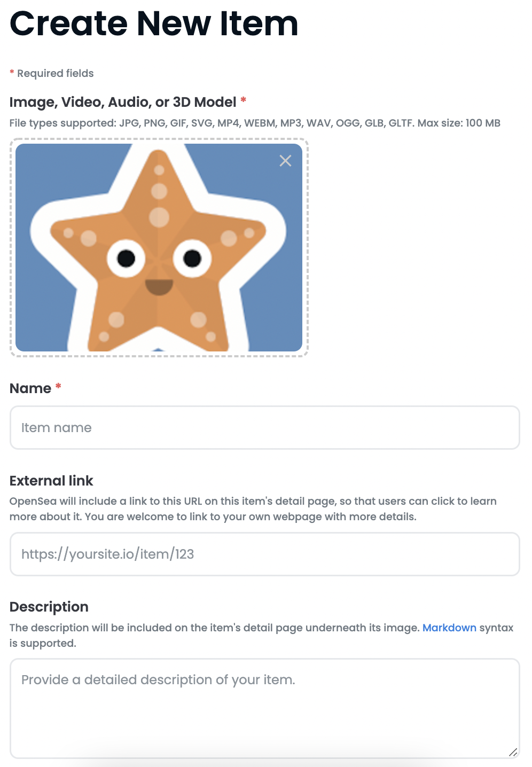Click the description box resize handle
The width and height of the screenshot is (532, 767).
(x=513, y=752)
